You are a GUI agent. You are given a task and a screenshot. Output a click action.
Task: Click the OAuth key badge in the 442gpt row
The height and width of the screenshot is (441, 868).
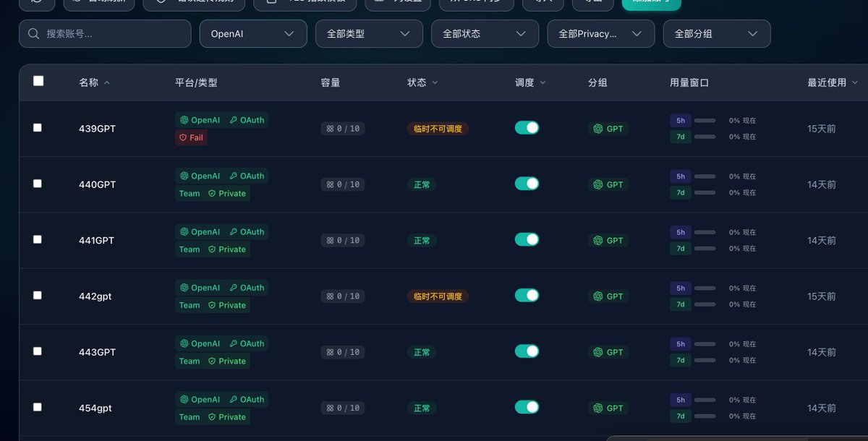click(x=247, y=288)
